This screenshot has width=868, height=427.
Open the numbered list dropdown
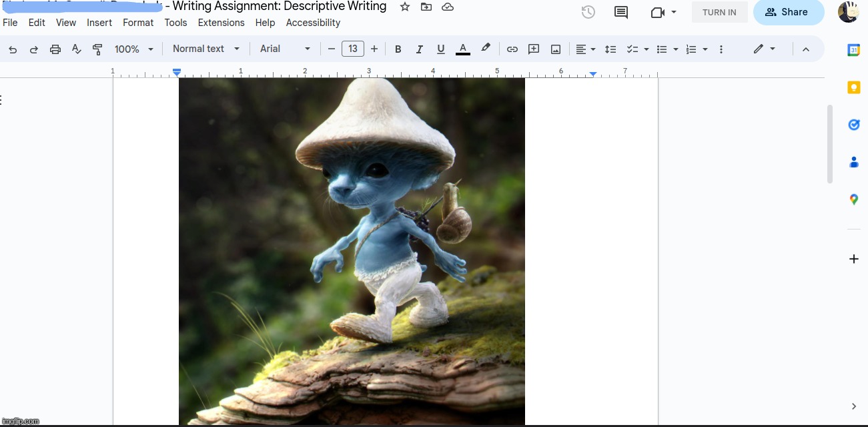[x=697, y=49]
